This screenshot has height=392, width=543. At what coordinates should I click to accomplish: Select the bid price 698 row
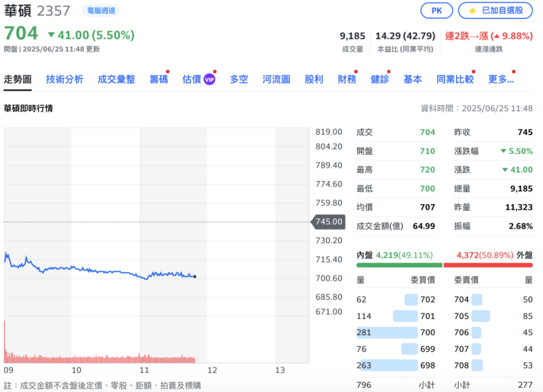[x=396, y=366]
